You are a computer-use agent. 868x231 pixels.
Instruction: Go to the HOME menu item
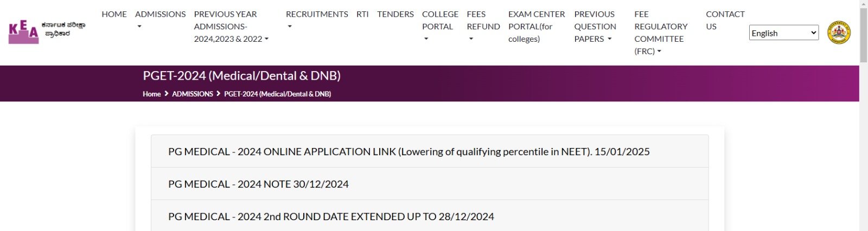tap(114, 14)
